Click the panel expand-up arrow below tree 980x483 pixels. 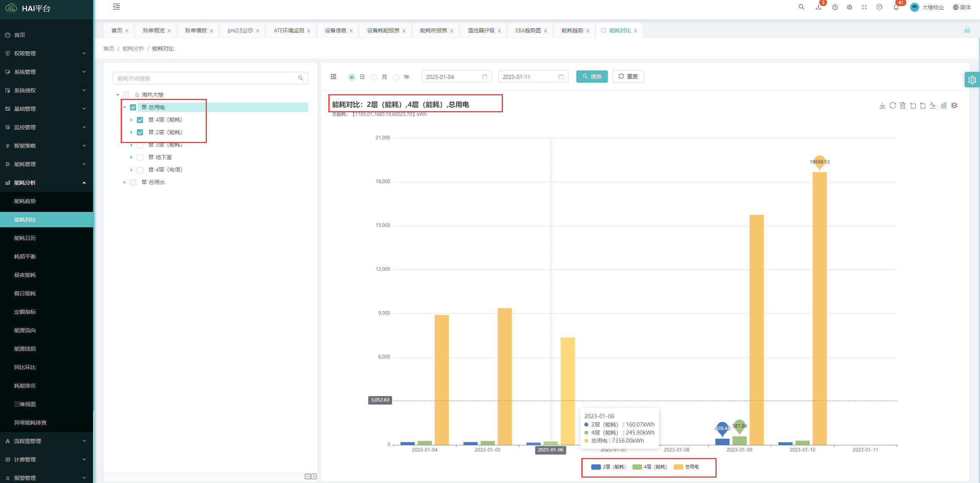(x=314, y=476)
